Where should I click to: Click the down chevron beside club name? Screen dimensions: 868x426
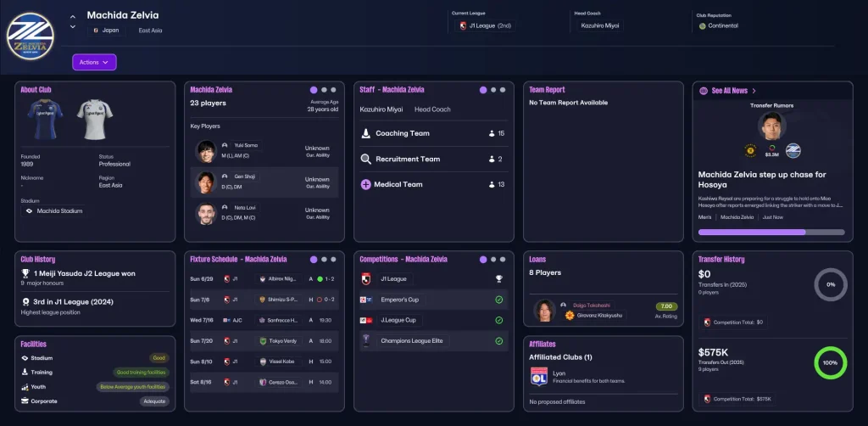point(73,26)
